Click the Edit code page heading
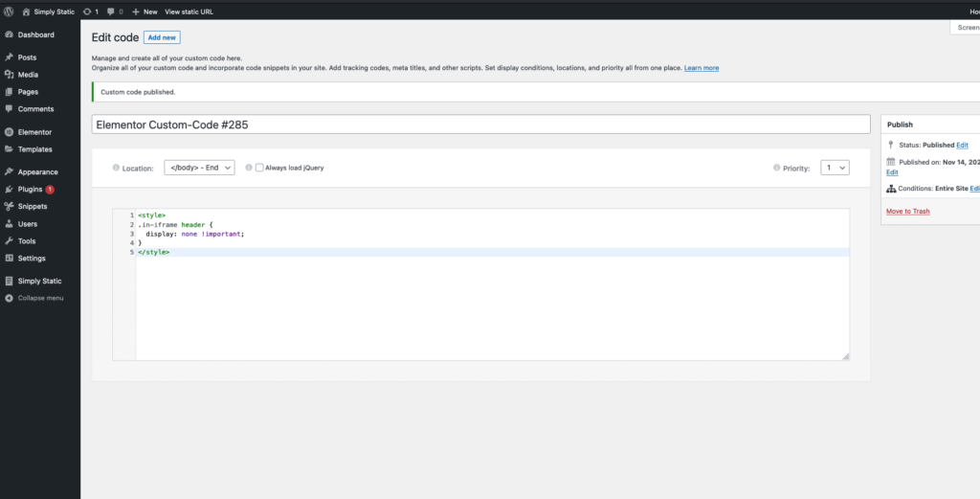 (x=115, y=37)
